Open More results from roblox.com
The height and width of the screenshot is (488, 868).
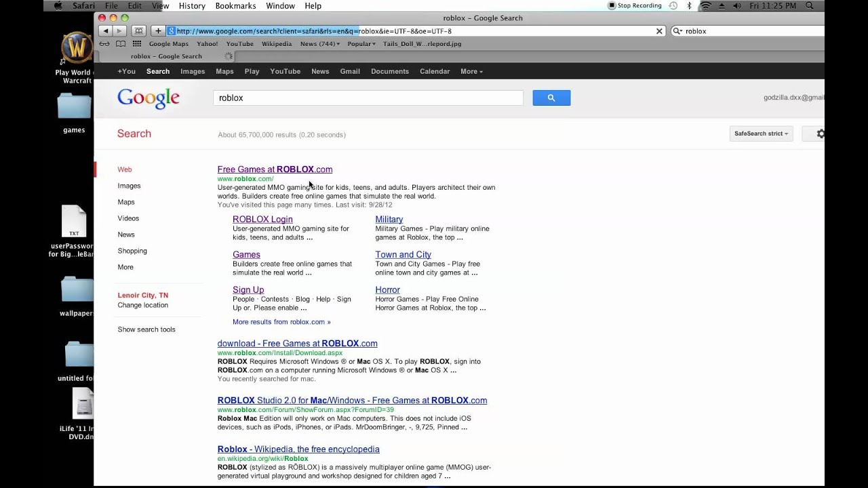281,322
